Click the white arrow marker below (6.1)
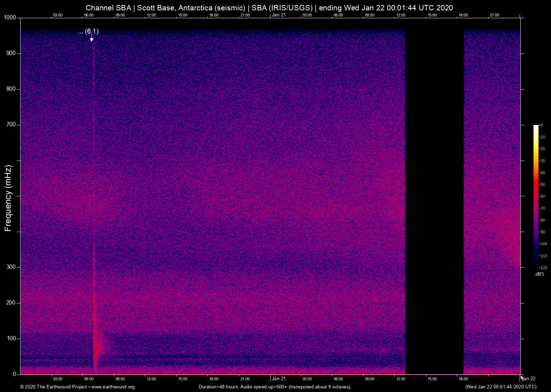 pos(92,39)
